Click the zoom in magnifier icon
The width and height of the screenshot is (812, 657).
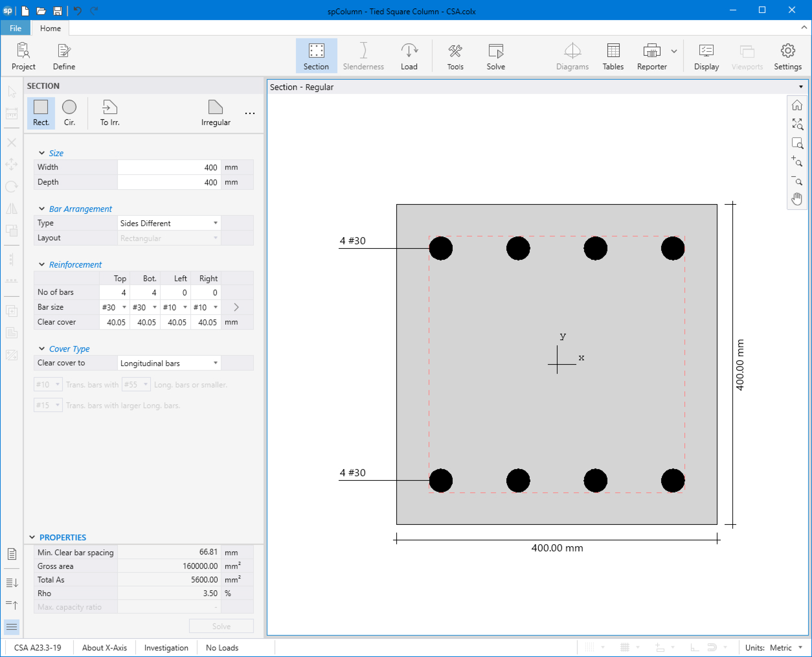[x=797, y=162]
